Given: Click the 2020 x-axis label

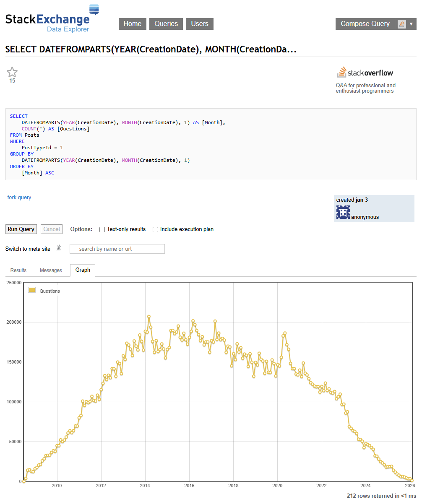Looking at the screenshot, I should (277, 486).
